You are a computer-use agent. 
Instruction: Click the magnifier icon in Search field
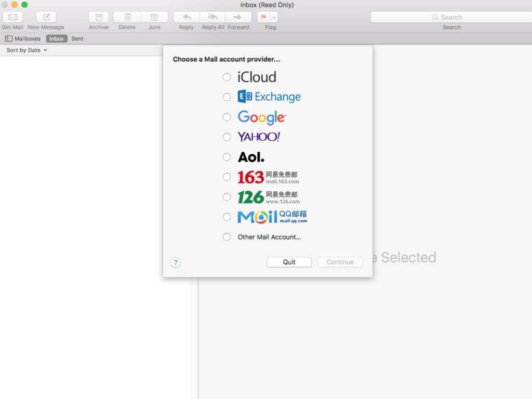435,17
